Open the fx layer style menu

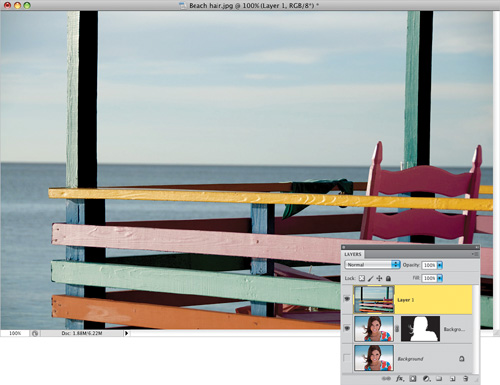tap(399, 379)
